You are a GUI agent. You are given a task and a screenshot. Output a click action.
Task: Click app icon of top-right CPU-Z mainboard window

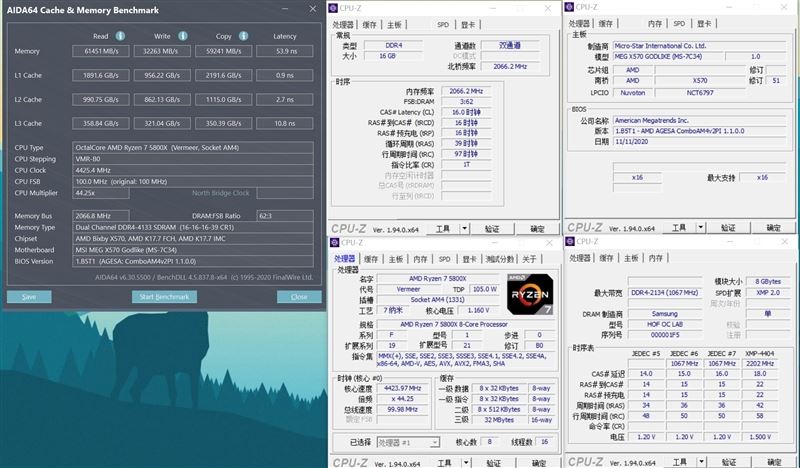click(x=570, y=7)
